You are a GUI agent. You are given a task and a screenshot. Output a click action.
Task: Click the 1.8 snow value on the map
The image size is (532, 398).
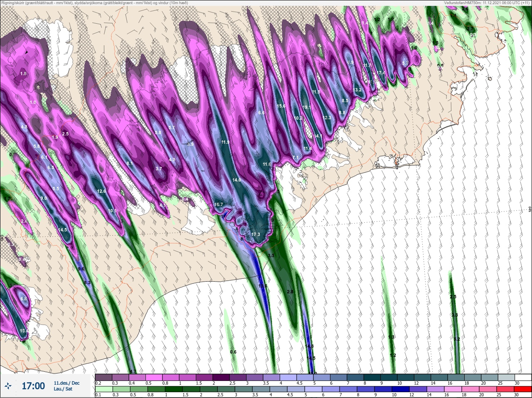23,74
